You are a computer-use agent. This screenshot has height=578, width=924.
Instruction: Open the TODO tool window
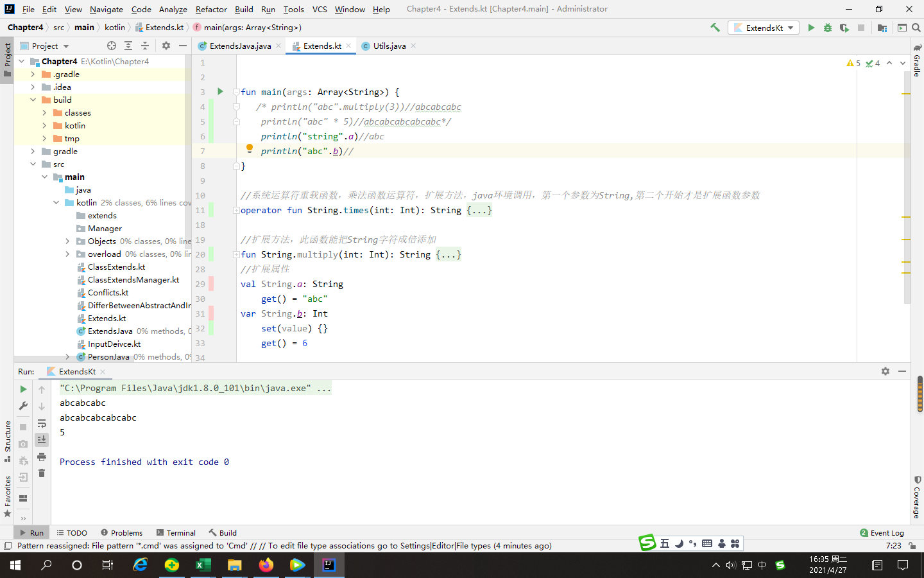[x=72, y=532]
